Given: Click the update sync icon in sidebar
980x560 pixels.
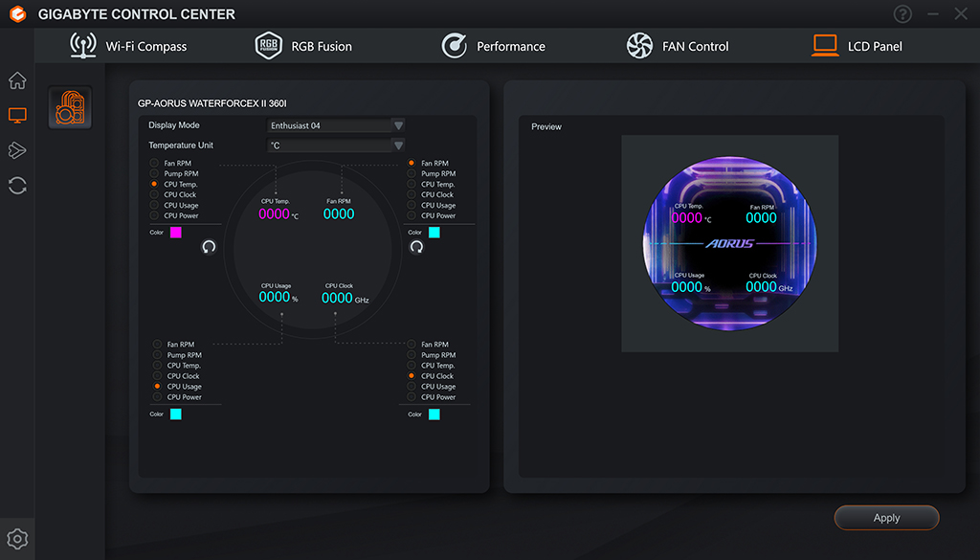Looking at the screenshot, I should [x=17, y=186].
